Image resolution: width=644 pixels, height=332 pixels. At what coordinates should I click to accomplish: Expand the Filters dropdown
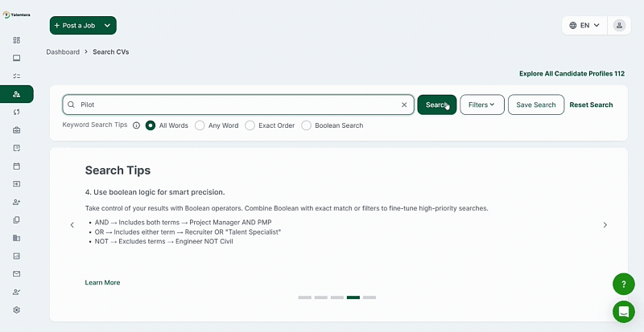481,105
